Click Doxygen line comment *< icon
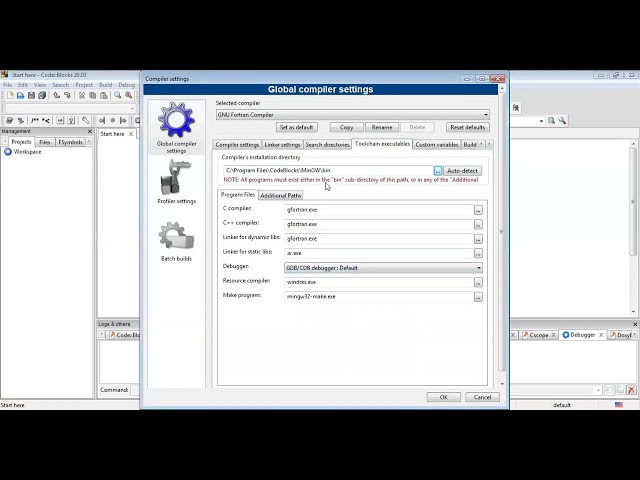Image resolution: width=640 pixels, height=480 pixels. click(46, 120)
